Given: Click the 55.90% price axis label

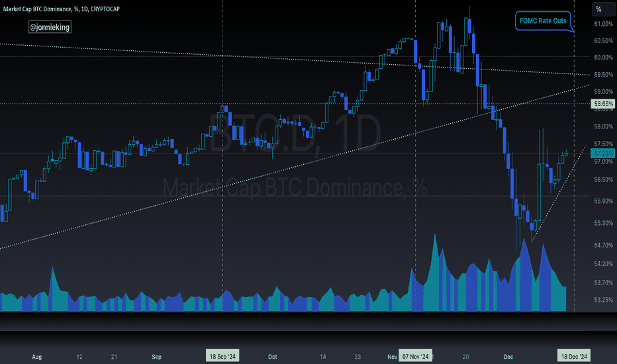Looking at the screenshot, I should [x=603, y=201].
